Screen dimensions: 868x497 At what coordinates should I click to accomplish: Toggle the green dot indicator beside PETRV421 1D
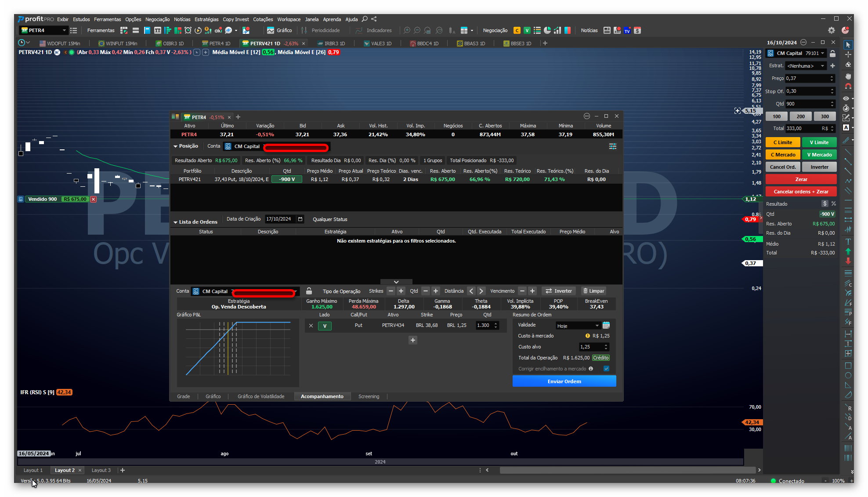click(x=72, y=52)
